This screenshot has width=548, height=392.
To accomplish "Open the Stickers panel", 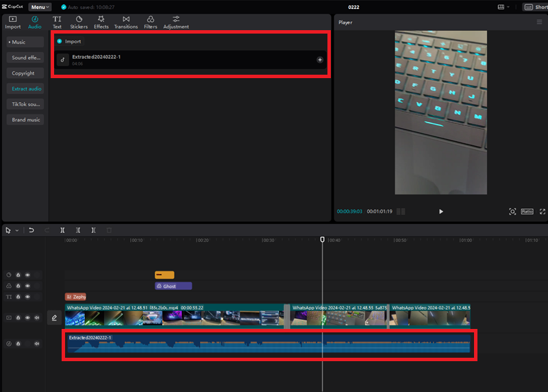I will [78, 22].
